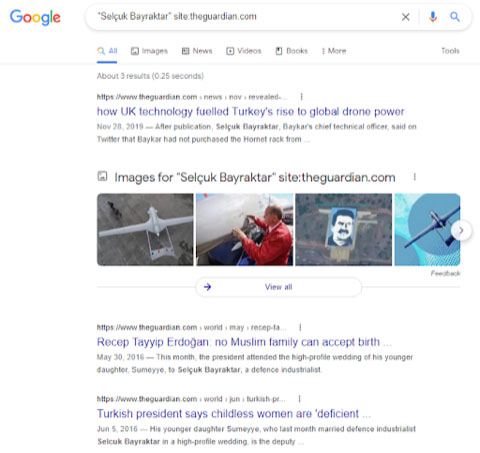This screenshot has width=480, height=453.
Task: Go to the Google logo homepage
Action: point(35,17)
